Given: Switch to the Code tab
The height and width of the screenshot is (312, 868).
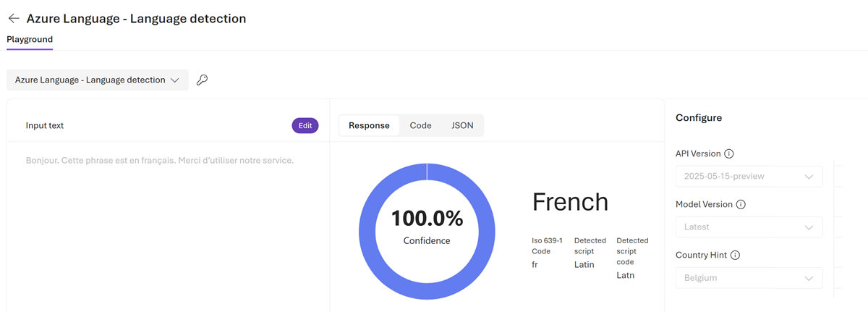Looking at the screenshot, I should [x=420, y=125].
